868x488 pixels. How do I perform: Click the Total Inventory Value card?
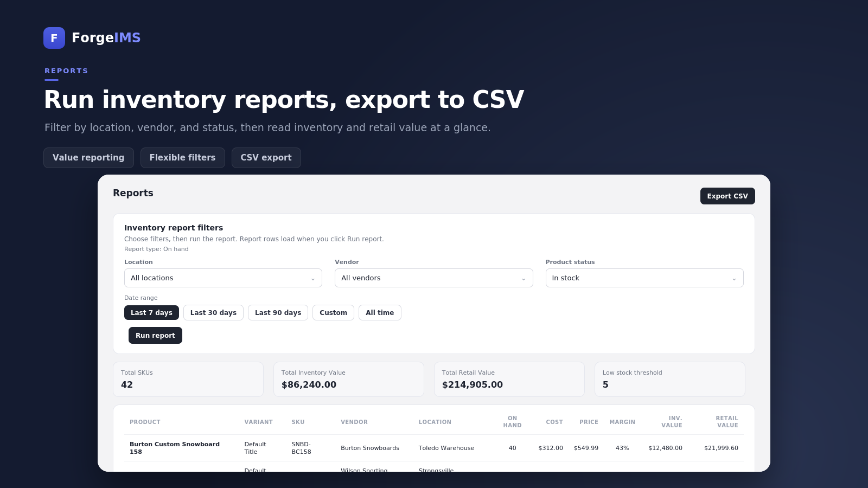click(349, 380)
